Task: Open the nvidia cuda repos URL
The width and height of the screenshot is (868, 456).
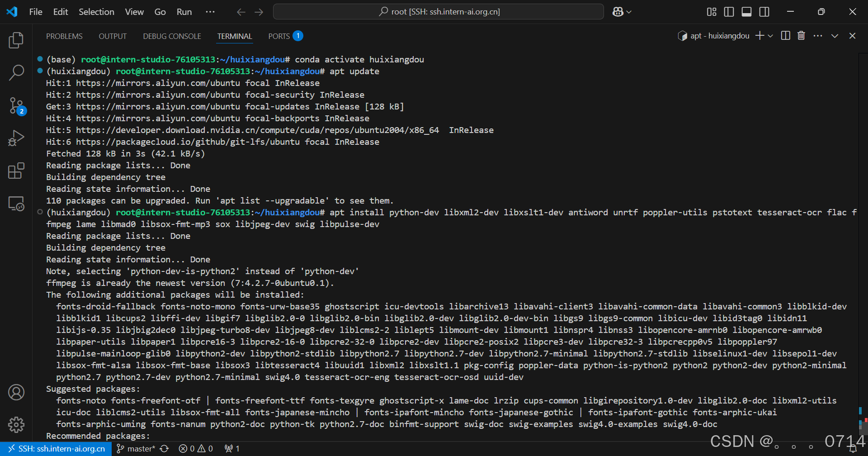Action: pos(257,130)
